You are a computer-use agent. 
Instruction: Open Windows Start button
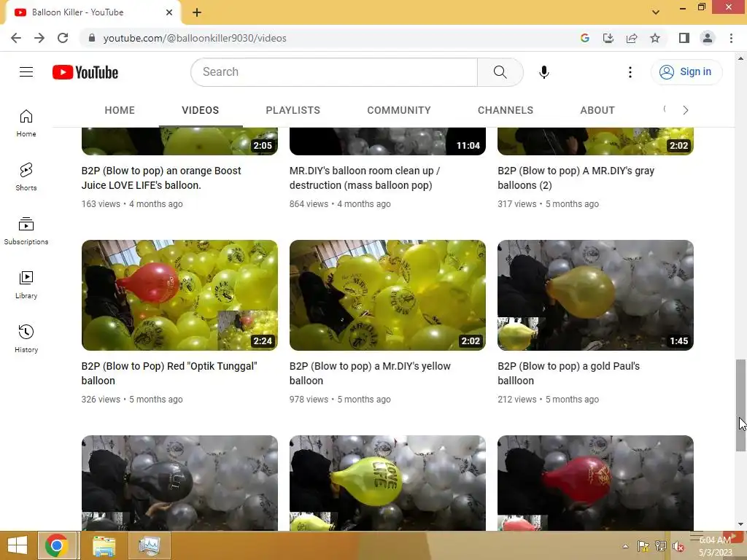click(x=18, y=545)
